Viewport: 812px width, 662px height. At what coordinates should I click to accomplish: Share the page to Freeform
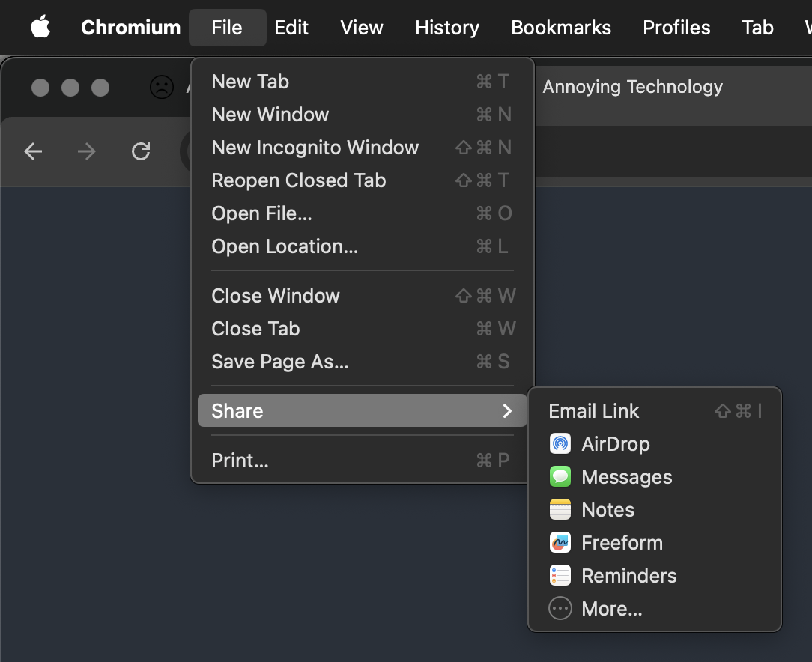654,543
